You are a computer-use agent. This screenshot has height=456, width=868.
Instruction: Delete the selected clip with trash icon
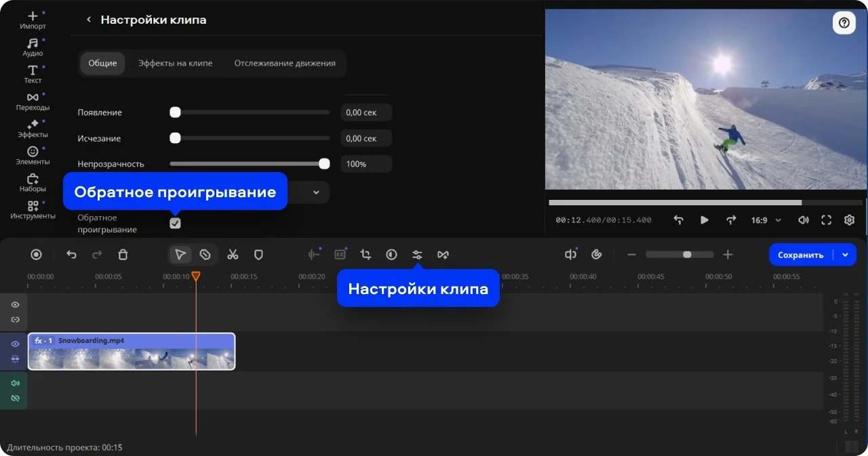(123, 255)
